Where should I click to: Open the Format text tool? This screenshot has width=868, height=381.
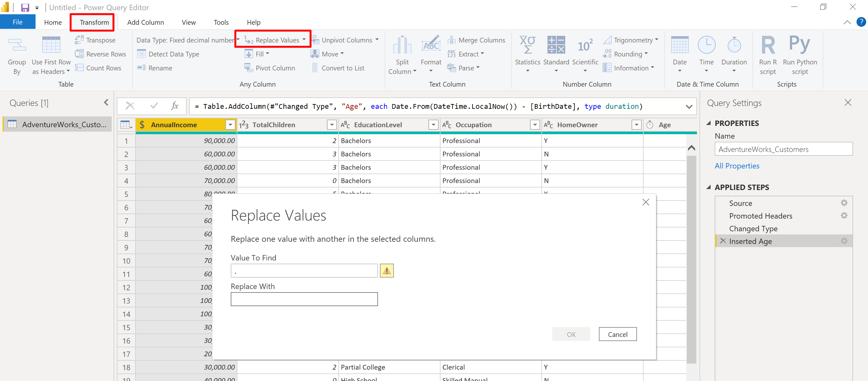pos(431,54)
